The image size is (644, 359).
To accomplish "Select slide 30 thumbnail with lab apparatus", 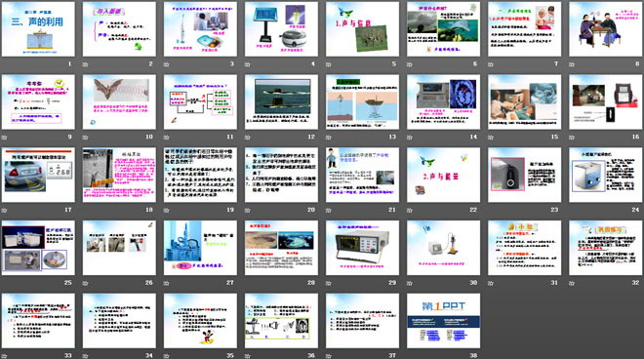I will pos(444,248).
